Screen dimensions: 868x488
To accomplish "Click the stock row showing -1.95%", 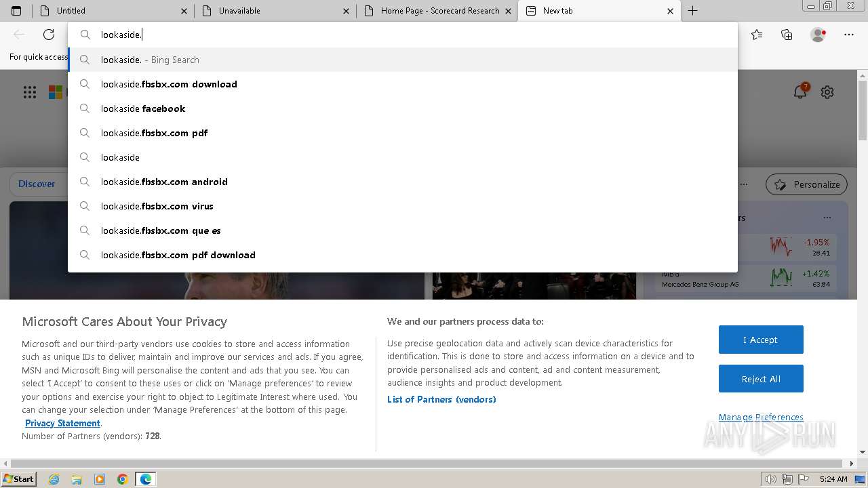I will [x=746, y=247].
